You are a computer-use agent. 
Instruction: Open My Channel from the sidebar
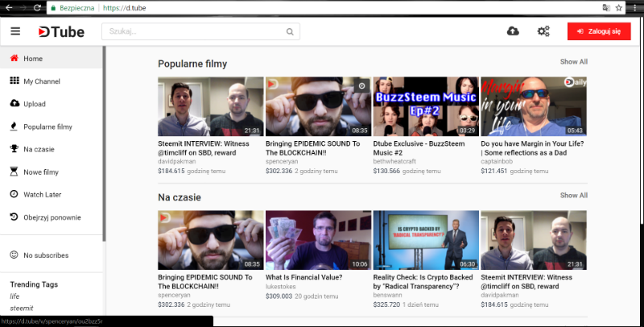click(x=52, y=81)
